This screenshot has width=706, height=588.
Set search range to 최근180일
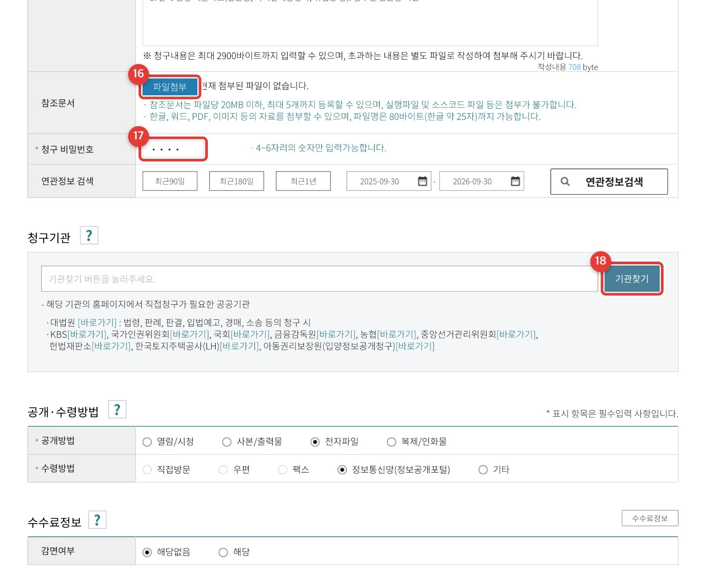pyautogui.click(x=237, y=181)
